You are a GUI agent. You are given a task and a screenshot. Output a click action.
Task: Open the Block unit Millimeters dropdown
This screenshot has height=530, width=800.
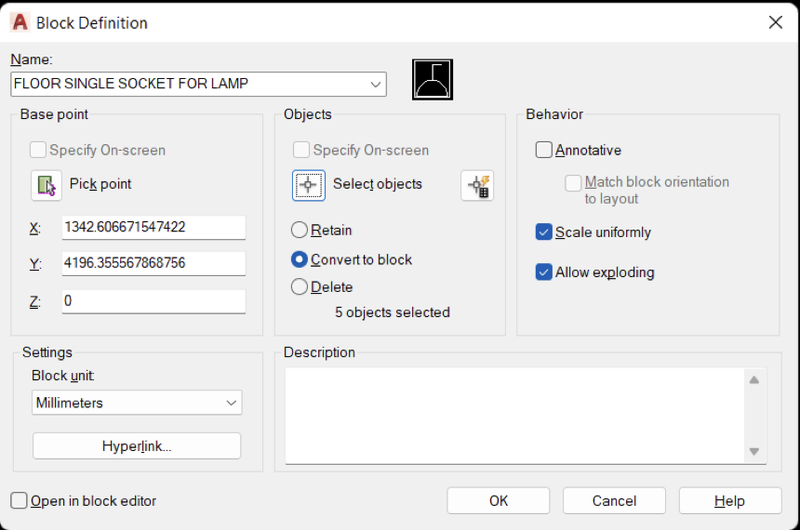coord(137,403)
